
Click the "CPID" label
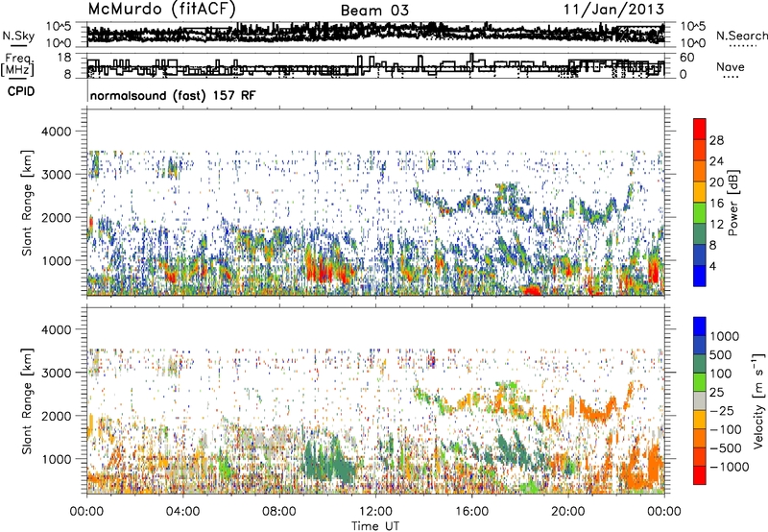pos(21,91)
